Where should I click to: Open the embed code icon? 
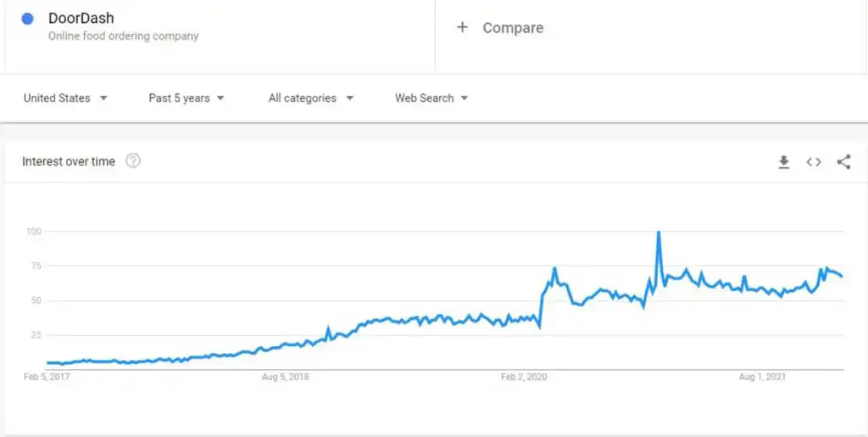point(813,162)
